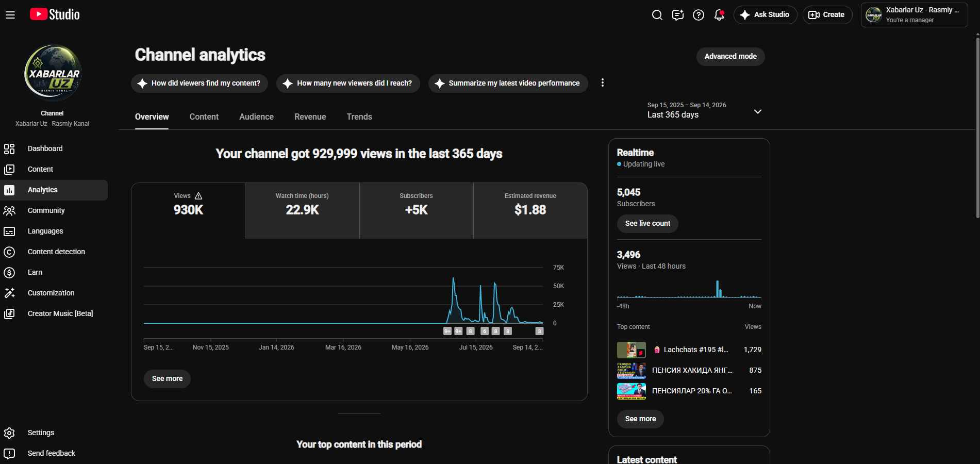Click the Xabarlar Uz channel avatar in sidebar
The width and height of the screenshot is (980, 464).
pos(53,73)
